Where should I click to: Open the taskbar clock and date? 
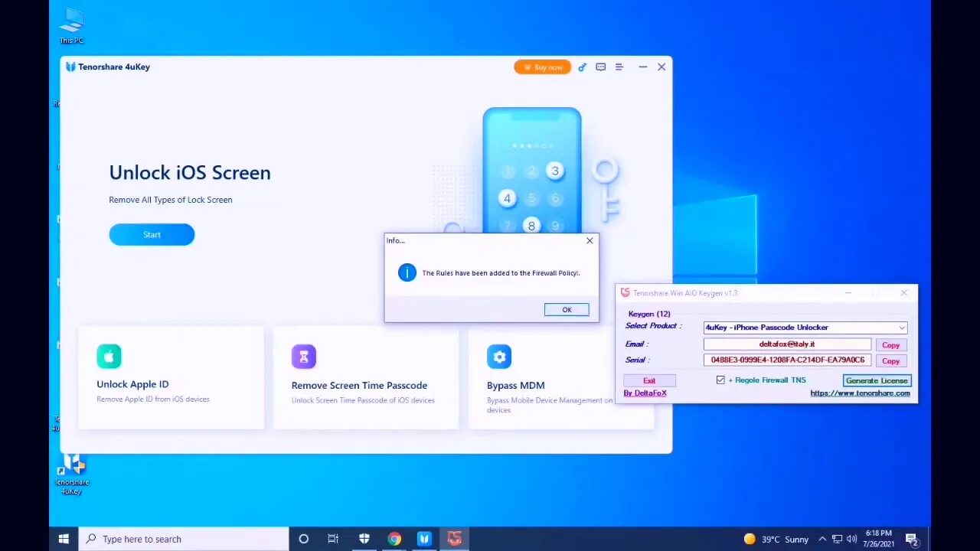point(879,539)
